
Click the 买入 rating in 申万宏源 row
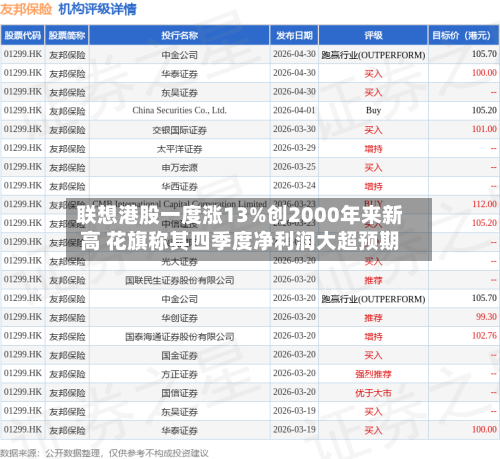(x=373, y=167)
